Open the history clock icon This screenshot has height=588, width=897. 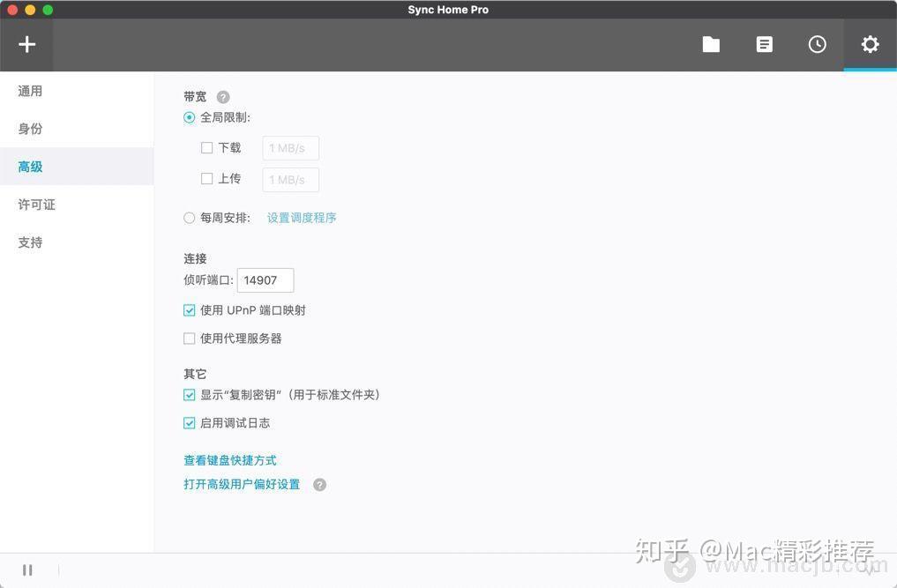point(817,45)
